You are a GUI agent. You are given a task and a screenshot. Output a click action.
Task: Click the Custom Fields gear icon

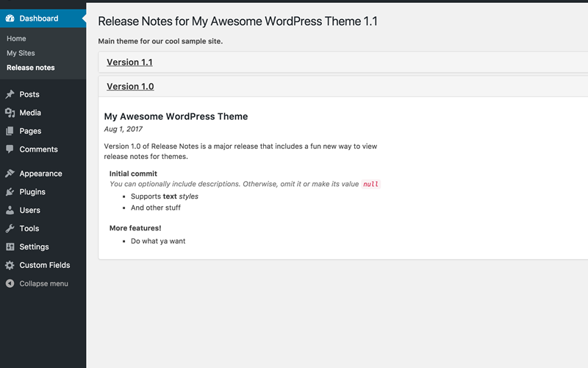[x=10, y=265]
